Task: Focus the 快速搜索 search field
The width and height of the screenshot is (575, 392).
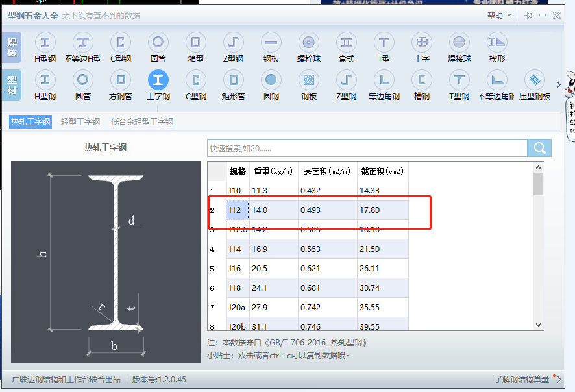Action: [x=367, y=148]
